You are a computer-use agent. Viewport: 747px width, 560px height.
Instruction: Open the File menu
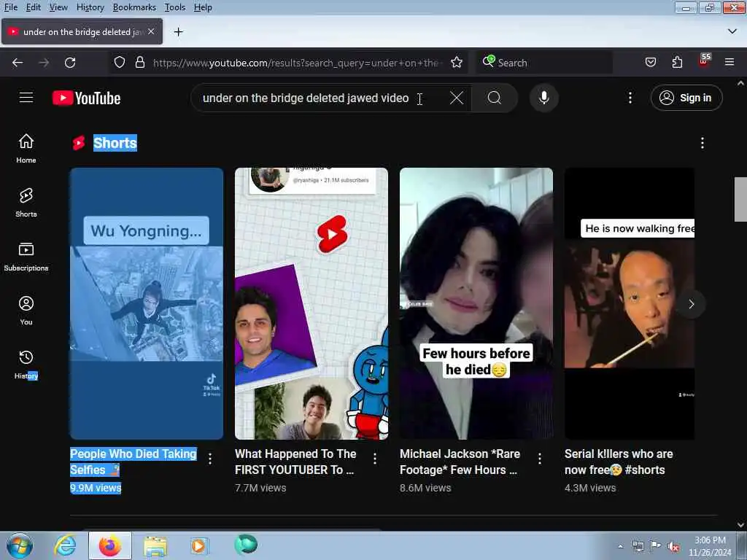10,7
